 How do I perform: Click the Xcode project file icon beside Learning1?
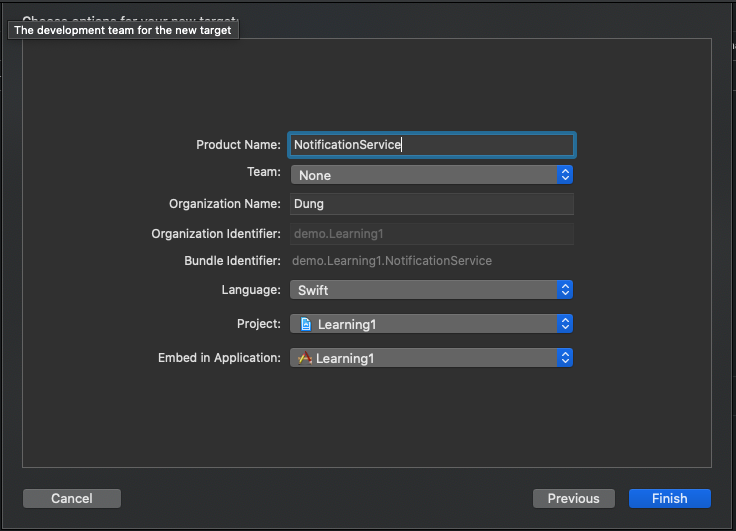point(306,324)
